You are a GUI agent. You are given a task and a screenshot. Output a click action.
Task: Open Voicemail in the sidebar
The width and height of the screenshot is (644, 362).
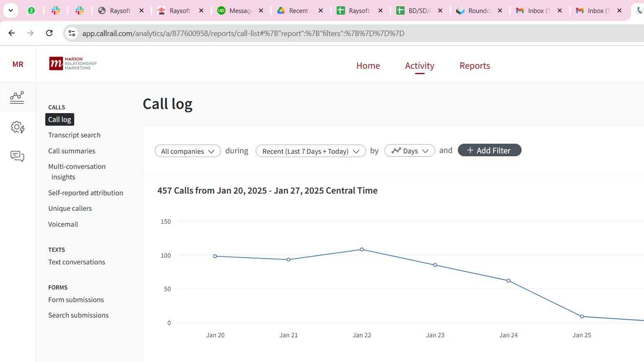click(63, 224)
